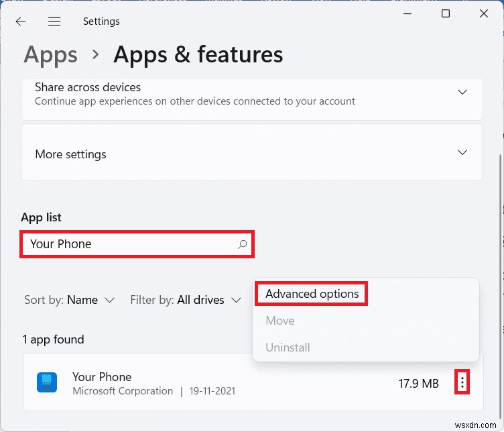The image size is (504, 432).
Task: Open the hamburger navigation menu
Action: click(54, 21)
